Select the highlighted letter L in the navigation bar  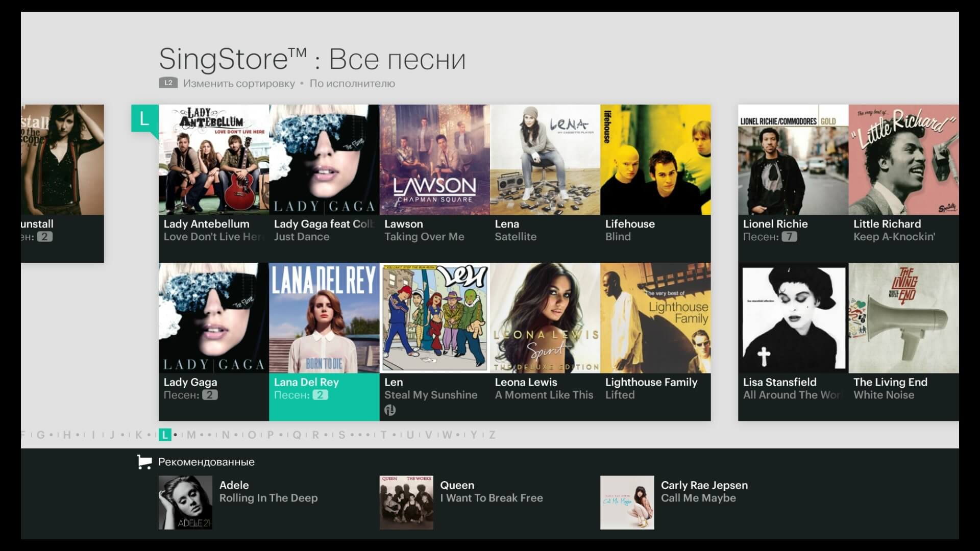point(164,435)
